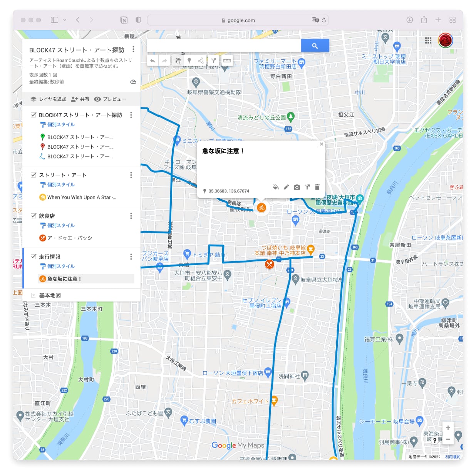Toggle the 飲食店 layer checkbox
Image resolution: width=476 pixels, height=476 pixels.
pyautogui.click(x=34, y=216)
